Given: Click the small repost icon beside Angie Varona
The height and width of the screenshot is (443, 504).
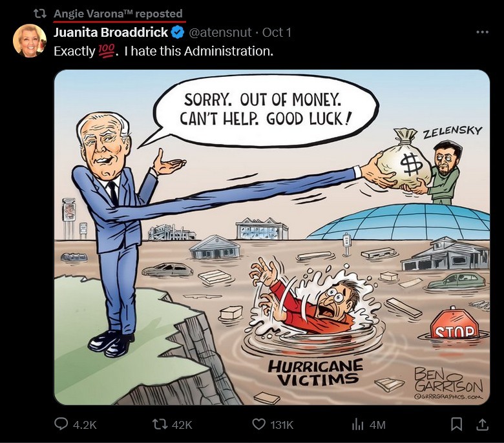Looking at the screenshot, I should pos(41,14).
